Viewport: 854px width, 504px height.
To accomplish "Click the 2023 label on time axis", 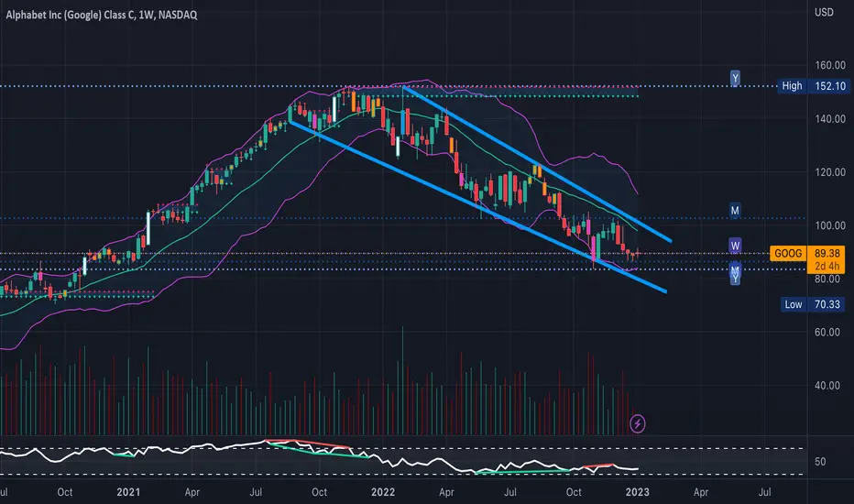I will tap(637, 492).
